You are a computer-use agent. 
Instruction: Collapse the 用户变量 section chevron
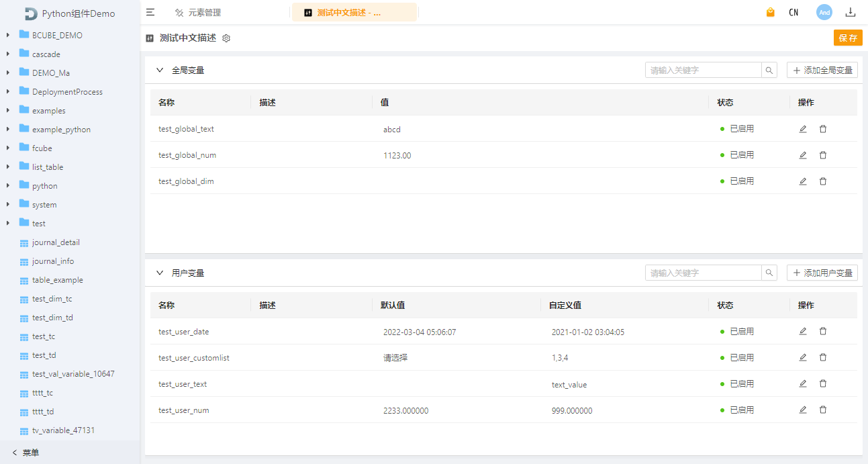(160, 273)
